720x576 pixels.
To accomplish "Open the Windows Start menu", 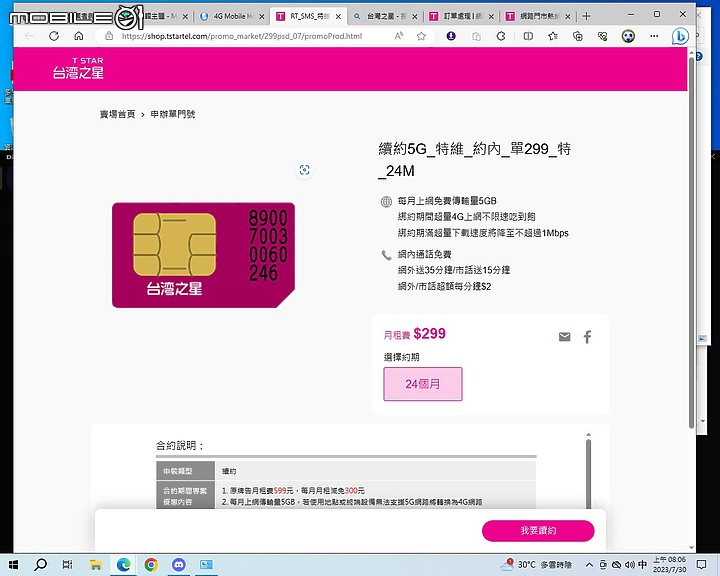I will click(13, 565).
